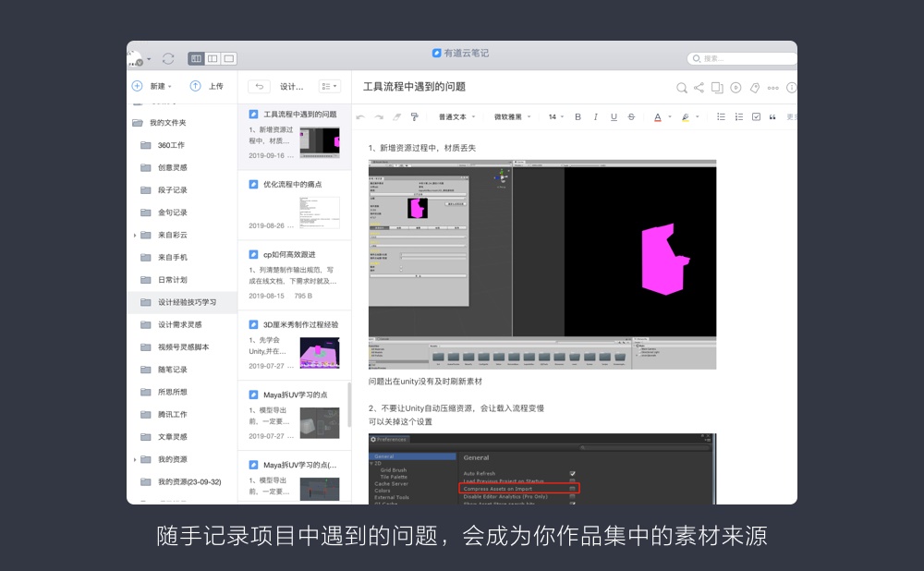Select the format painter icon

point(414,116)
